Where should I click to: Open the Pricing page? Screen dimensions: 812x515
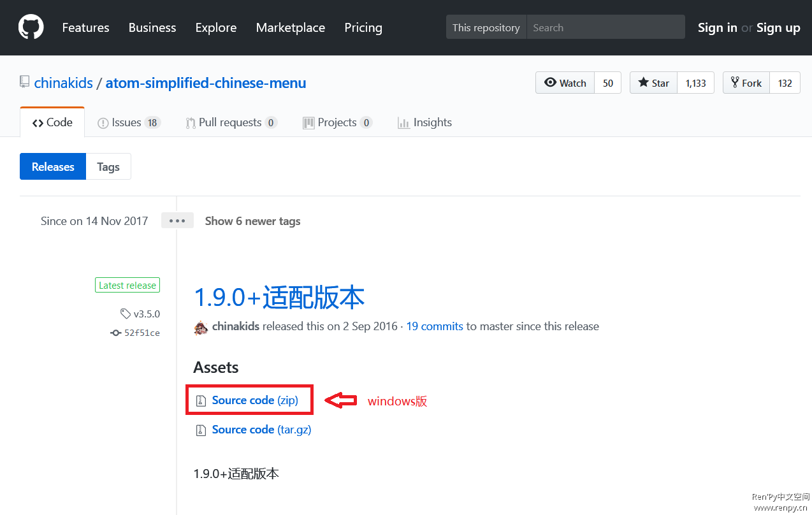(363, 27)
